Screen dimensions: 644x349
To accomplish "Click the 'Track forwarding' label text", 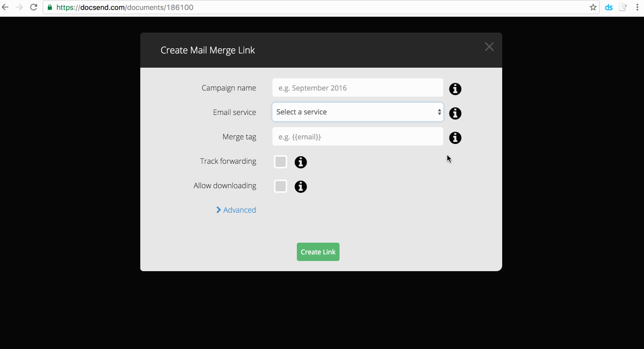I will (228, 161).
